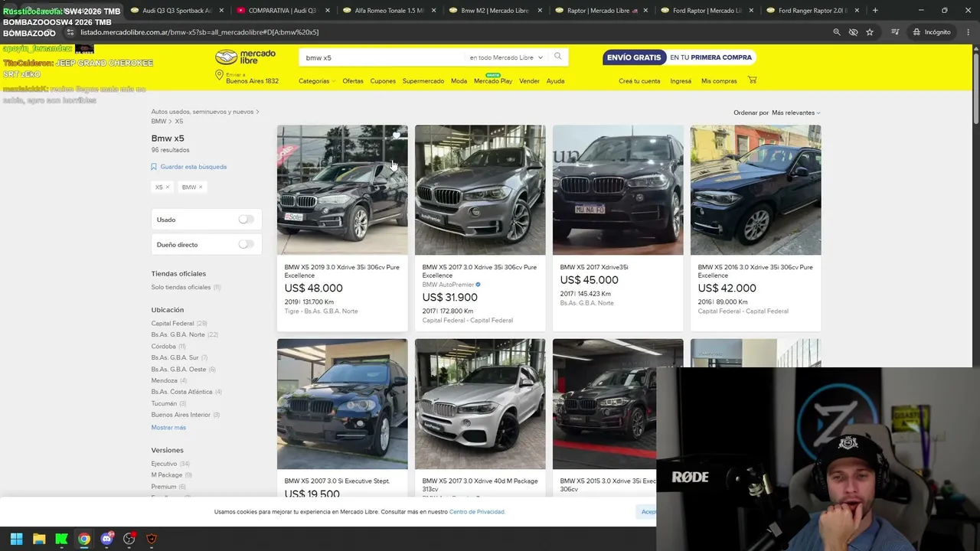
Task: Click Mostrar más under Ubicación
Action: pyautogui.click(x=168, y=428)
